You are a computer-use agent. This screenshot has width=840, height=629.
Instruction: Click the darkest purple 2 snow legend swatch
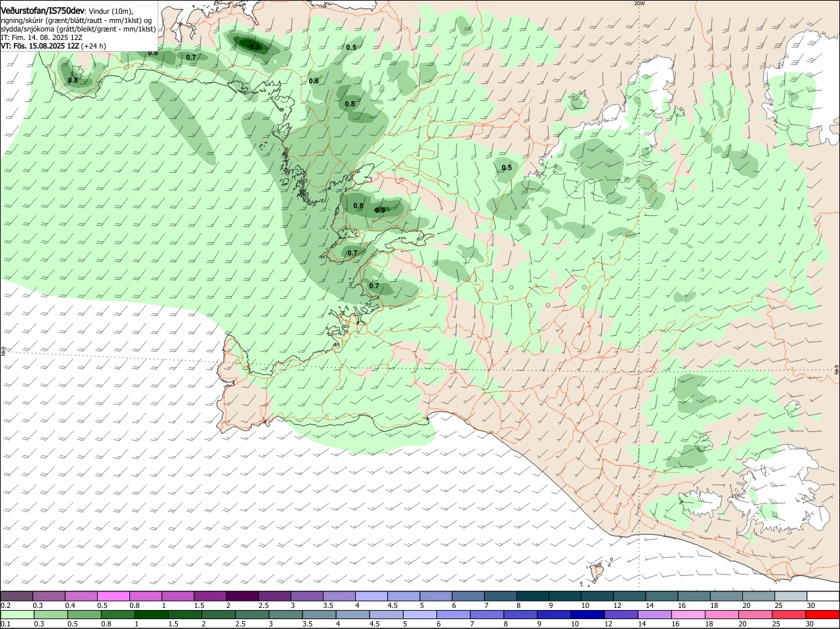[242, 596]
